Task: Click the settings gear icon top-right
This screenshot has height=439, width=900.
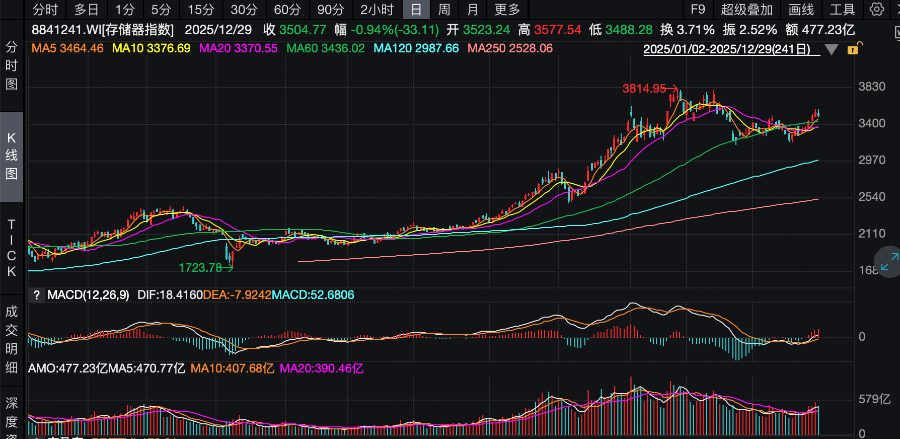Action: coord(876,9)
